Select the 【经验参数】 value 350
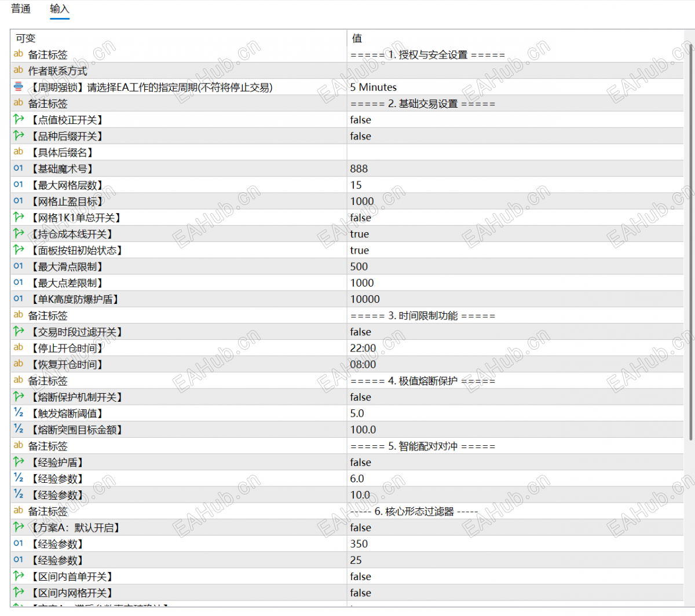Image resolution: width=695 pixels, height=616 pixels. click(359, 544)
